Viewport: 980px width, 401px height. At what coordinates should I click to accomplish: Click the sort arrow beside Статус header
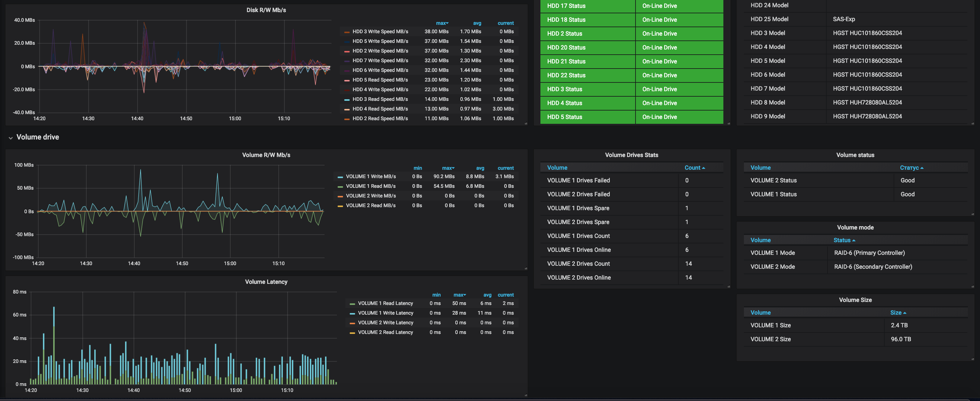(922, 168)
